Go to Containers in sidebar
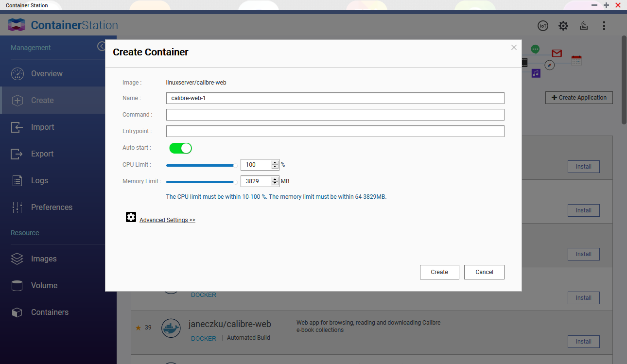The width and height of the screenshot is (627, 364). click(x=50, y=312)
